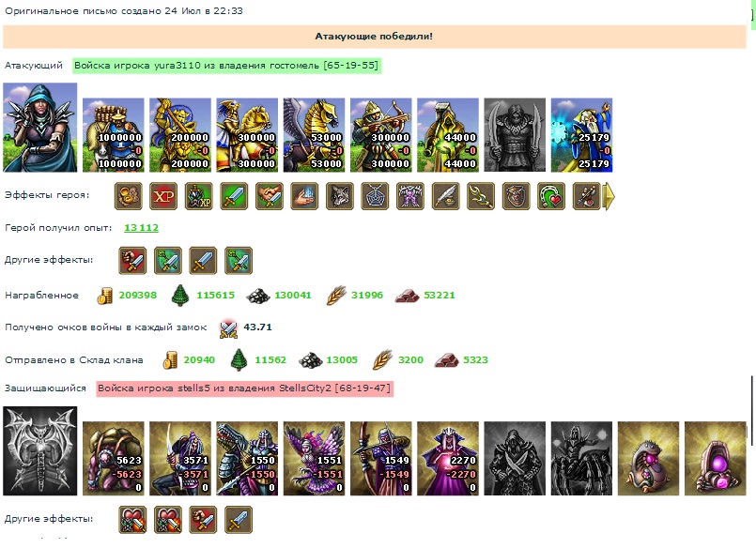
Task: Select the attacker unit with 1000000 troops
Action: [x=114, y=135]
